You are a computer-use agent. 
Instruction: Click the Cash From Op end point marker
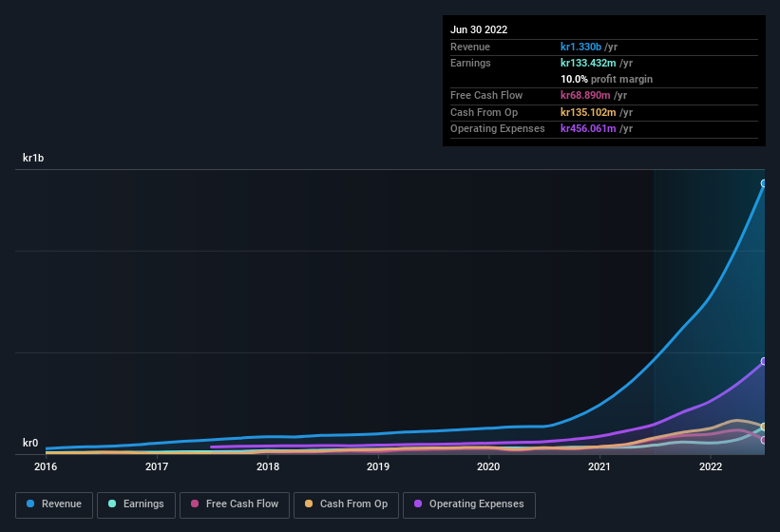(764, 427)
